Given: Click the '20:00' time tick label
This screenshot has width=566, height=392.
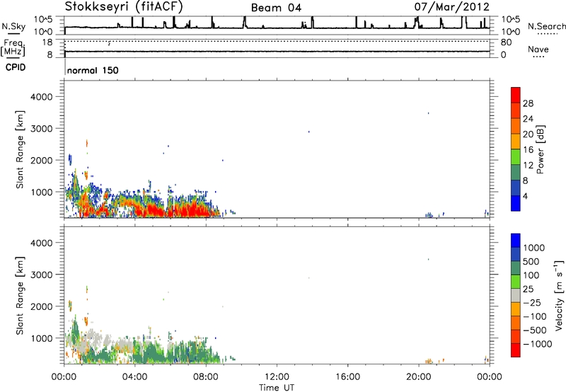Looking at the screenshot, I should 419,377.
